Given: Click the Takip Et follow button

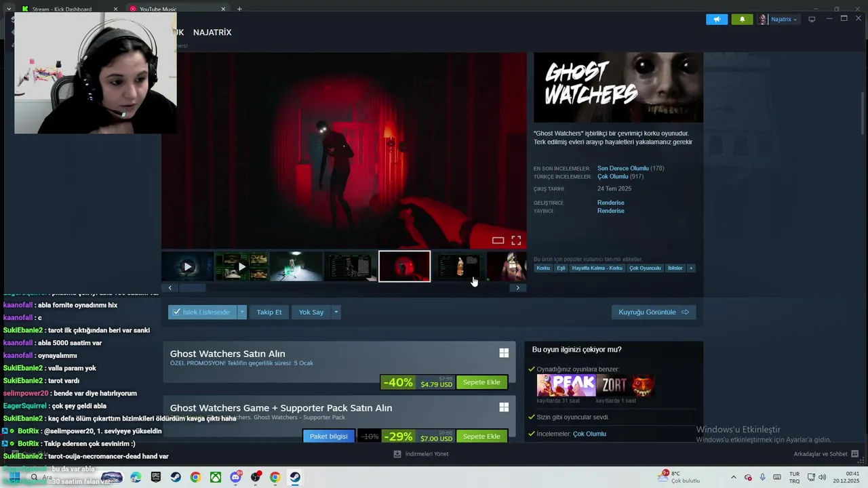Looking at the screenshot, I should [269, 312].
